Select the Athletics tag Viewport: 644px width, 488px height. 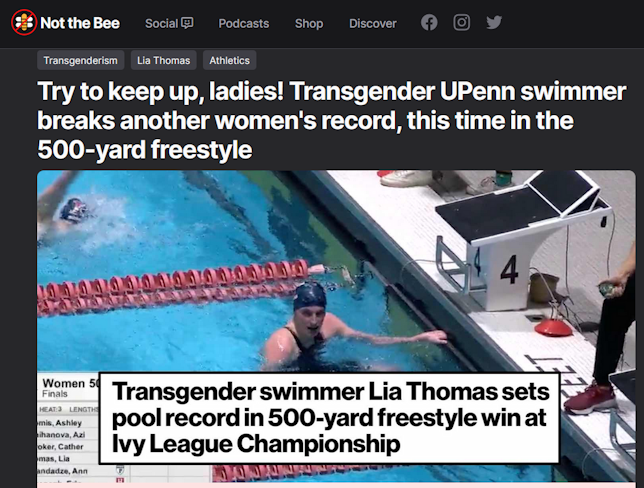pyautogui.click(x=230, y=60)
